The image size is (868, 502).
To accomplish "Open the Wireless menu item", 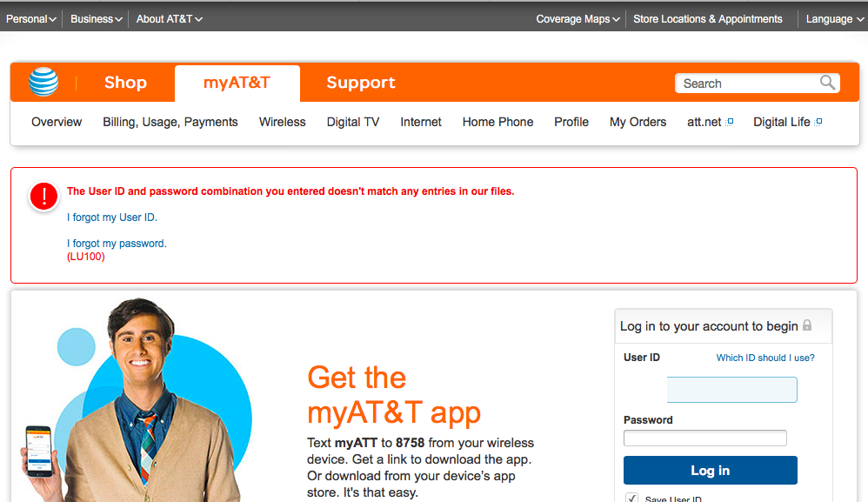I will 283,122.
